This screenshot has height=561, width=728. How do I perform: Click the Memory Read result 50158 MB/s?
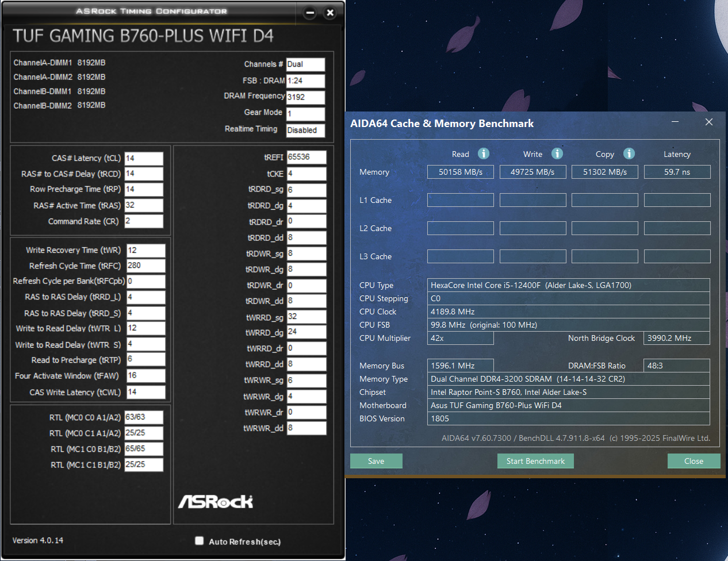pyautogui.click(x=461, y=172)
